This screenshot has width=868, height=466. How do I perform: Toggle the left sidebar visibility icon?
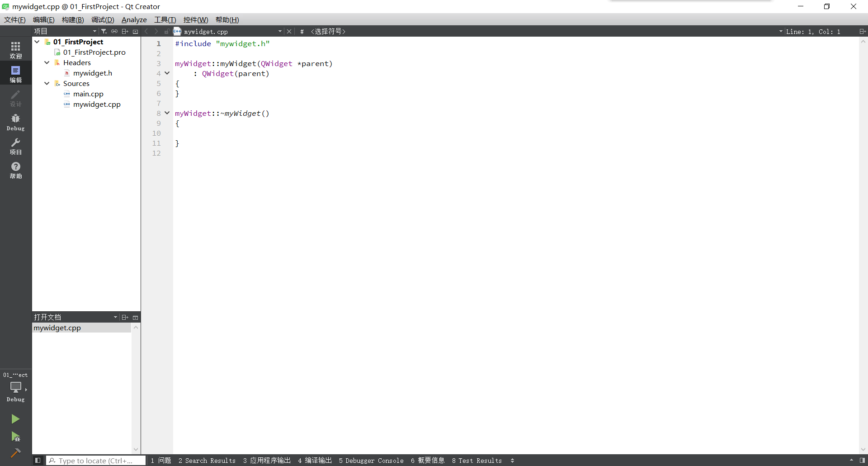38,460
